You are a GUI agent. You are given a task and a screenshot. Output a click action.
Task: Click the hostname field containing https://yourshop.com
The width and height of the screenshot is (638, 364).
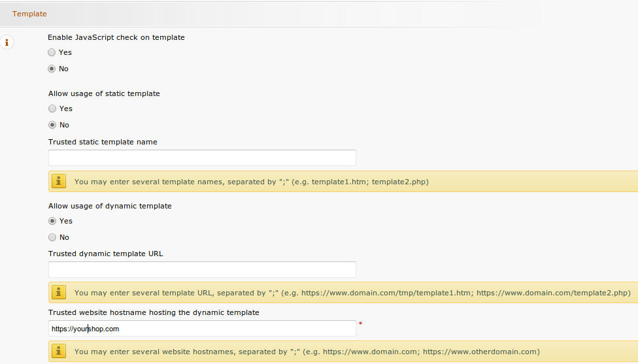(202, 329)
